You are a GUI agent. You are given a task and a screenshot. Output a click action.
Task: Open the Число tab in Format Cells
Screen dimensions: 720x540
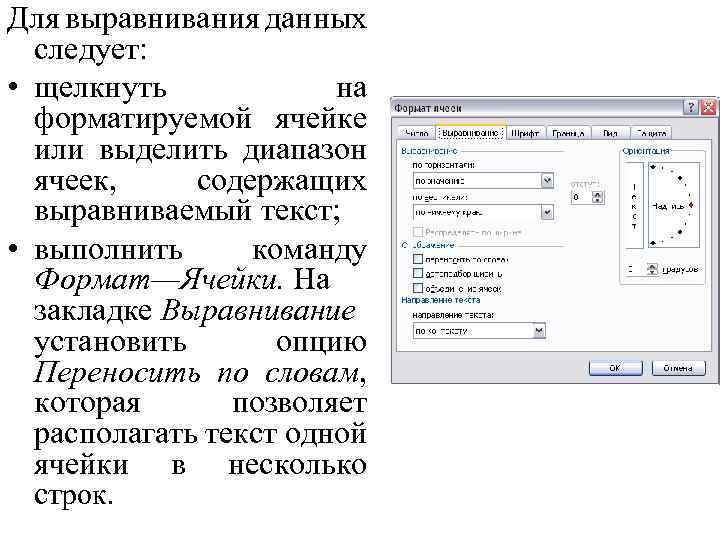click(416, 133)
